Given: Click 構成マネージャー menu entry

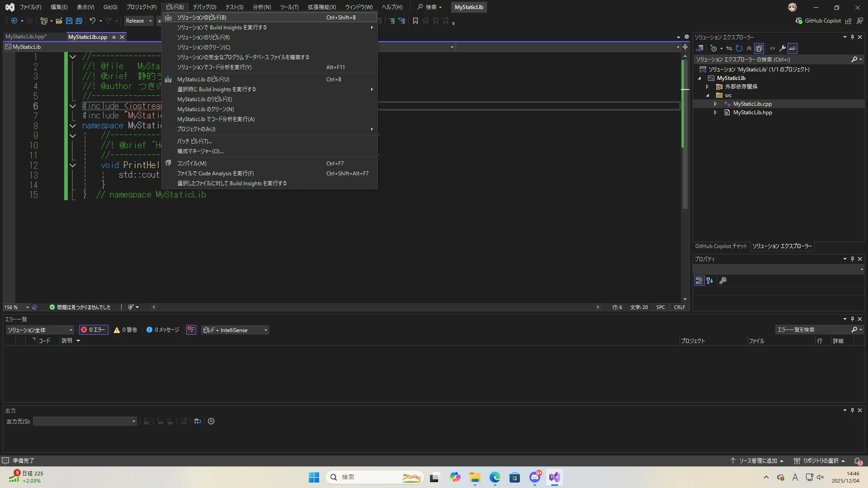Looking at the screenshot, I should click(200, 151).
